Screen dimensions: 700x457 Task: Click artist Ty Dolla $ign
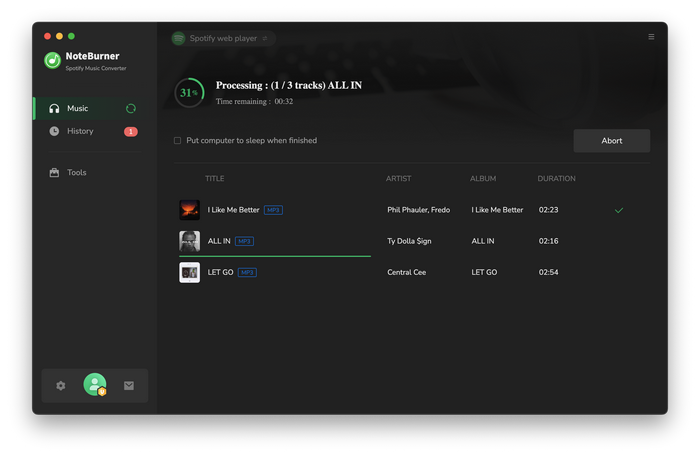(409, 241)
